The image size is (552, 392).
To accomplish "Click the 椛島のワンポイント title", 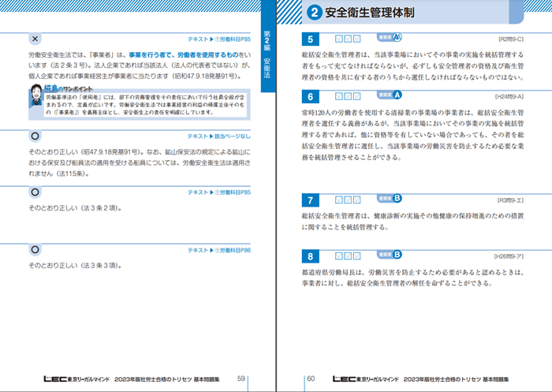I will point(69,88).
